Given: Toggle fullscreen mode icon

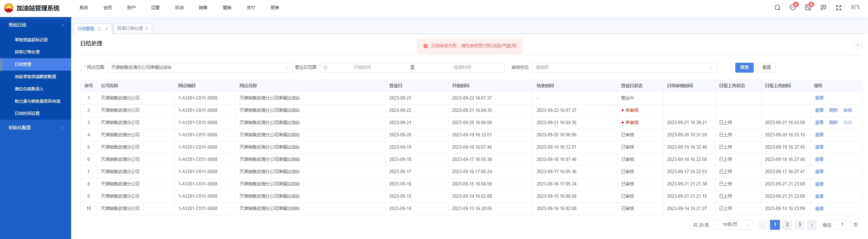Looking at the screenshot, I should (x=838, y=8).
